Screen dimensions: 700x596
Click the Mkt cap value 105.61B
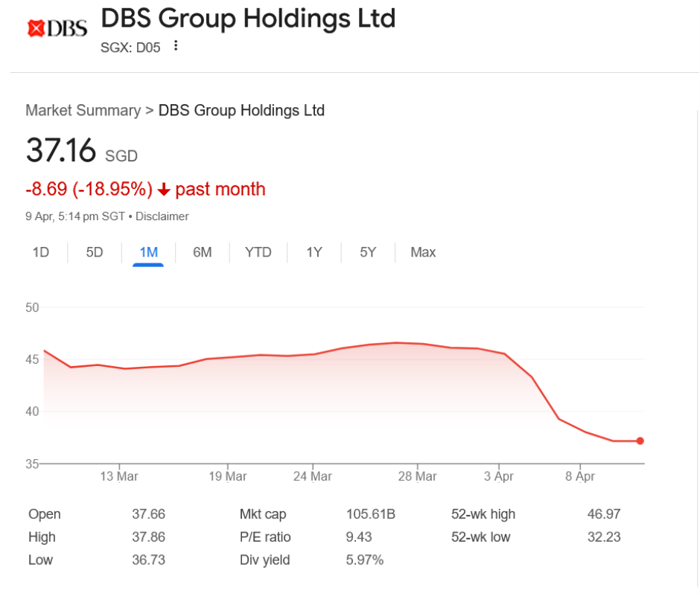(371, 514)
